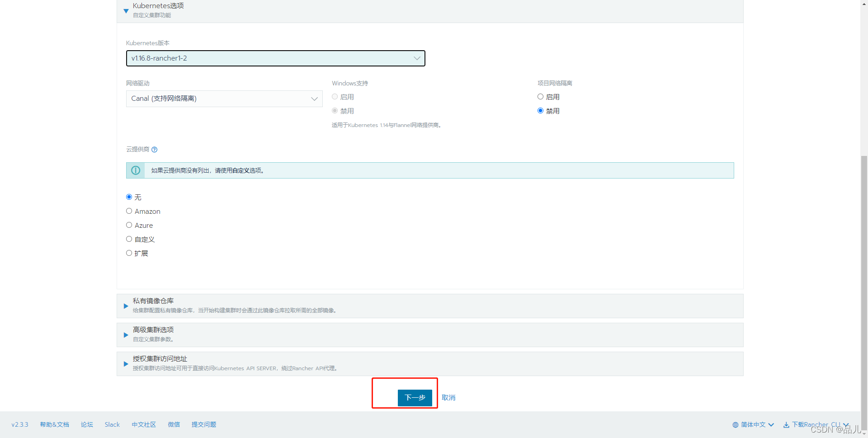Open the 中文社区 footer link

144,425
